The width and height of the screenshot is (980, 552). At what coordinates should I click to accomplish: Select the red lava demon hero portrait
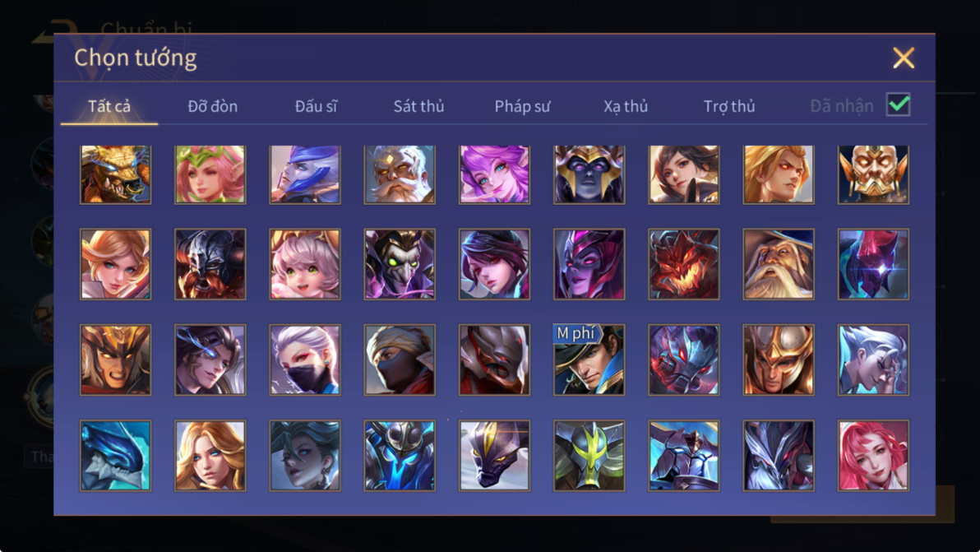pyautogui.click(x=684, y=264)
